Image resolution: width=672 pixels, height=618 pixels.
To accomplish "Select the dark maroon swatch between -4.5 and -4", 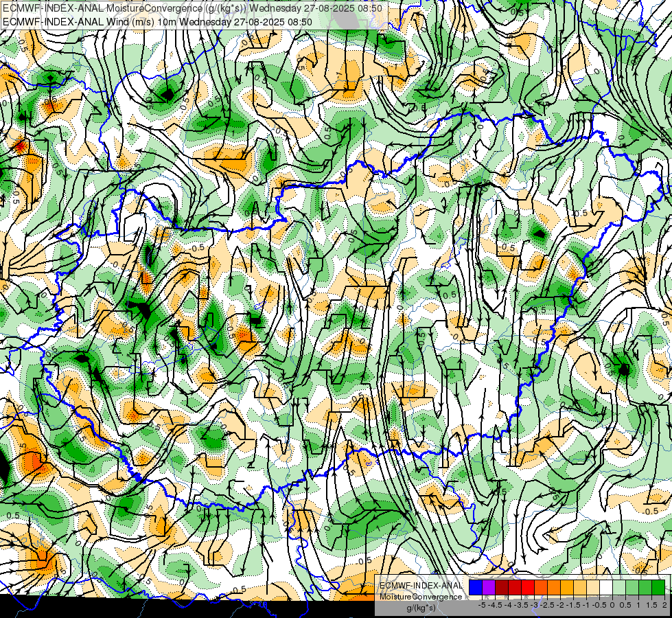I will point(502,587).
